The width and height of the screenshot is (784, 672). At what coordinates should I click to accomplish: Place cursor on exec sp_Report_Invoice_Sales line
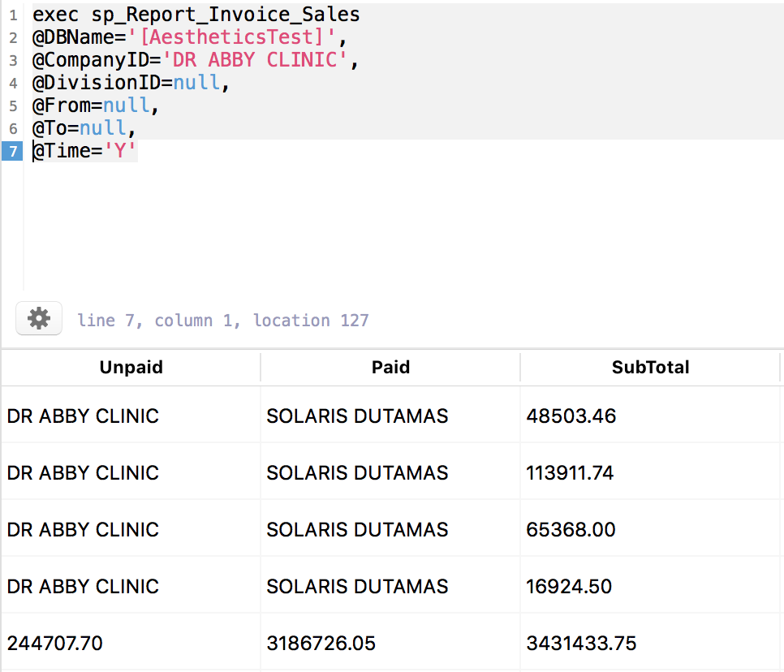tap(196, 15)
